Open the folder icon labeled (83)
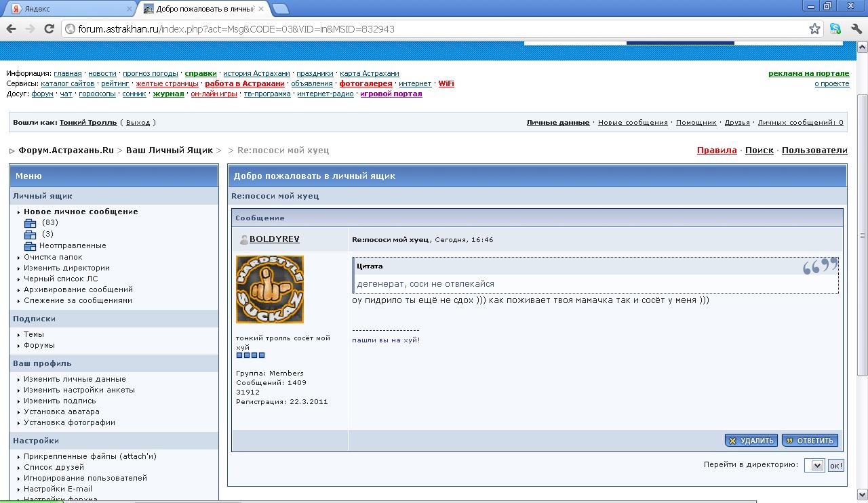868x503 pixels. click(30, 223)
